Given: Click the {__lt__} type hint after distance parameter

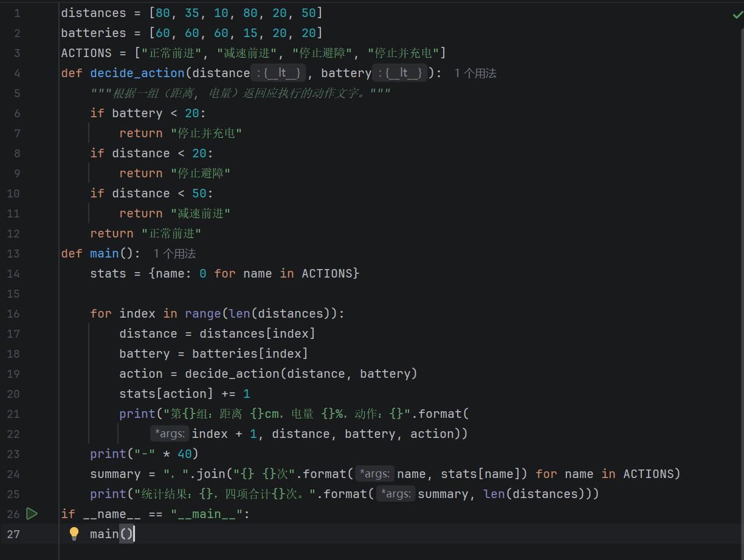Looking at the screenshot, I should tap(278, 73).
